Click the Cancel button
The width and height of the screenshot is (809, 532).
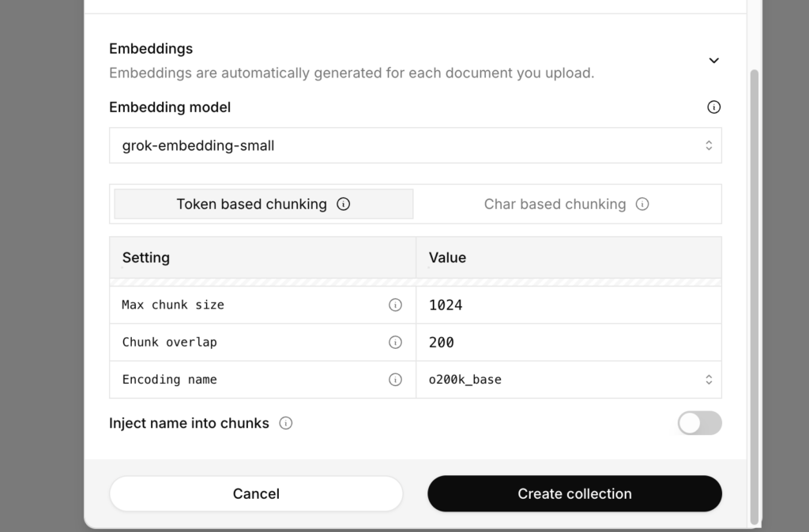coord(256,493)
